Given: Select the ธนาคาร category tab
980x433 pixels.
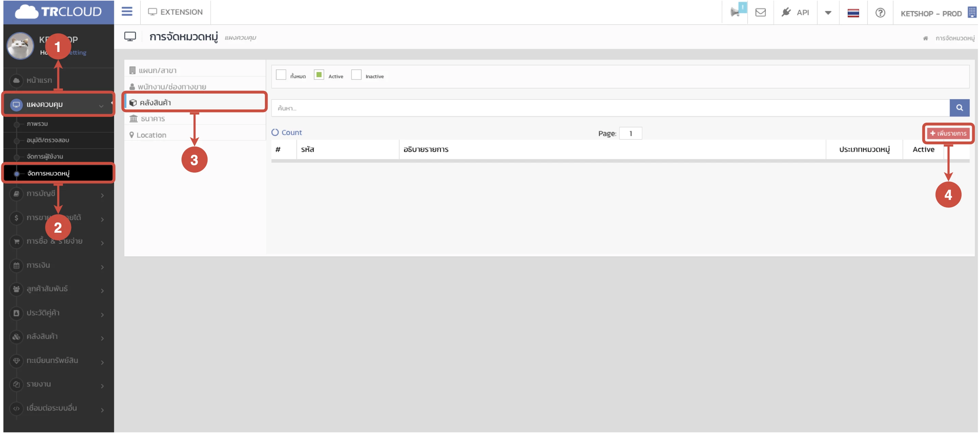Looking at the screenshot, I should tap(152, 119).
